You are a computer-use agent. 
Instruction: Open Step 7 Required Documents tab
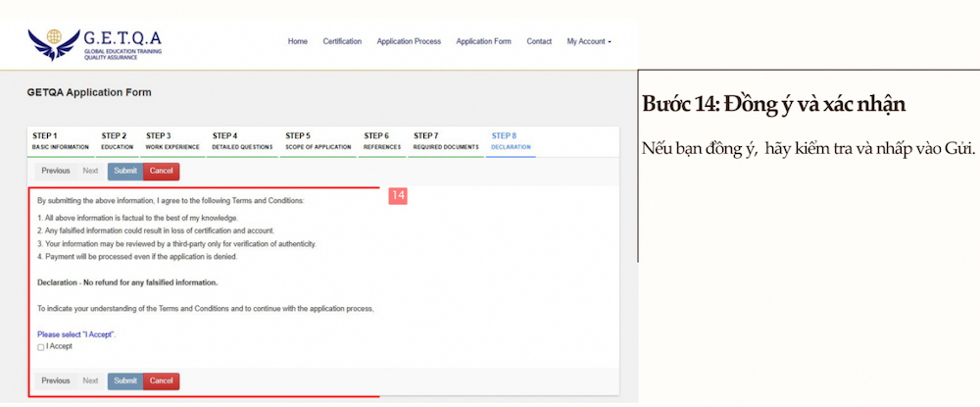coord(446,141)
